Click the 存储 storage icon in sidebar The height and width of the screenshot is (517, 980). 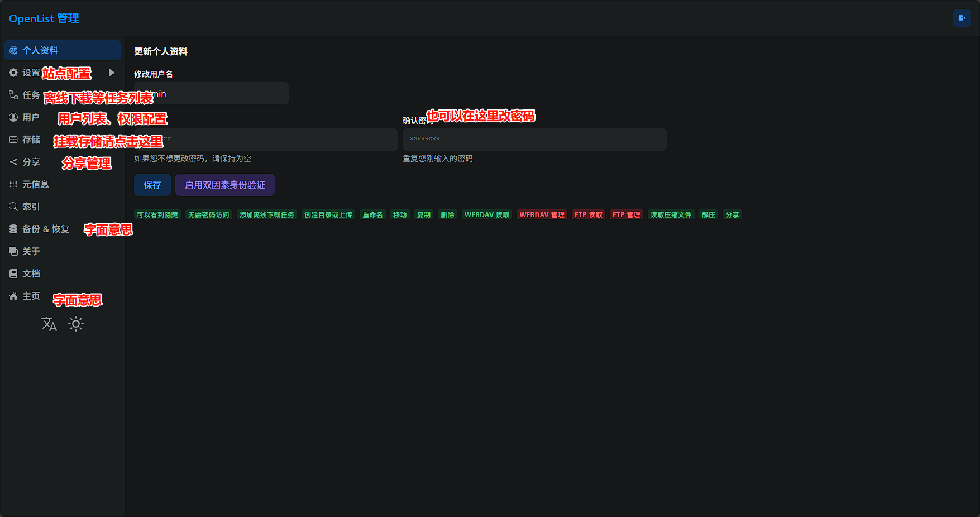point(13,140)
